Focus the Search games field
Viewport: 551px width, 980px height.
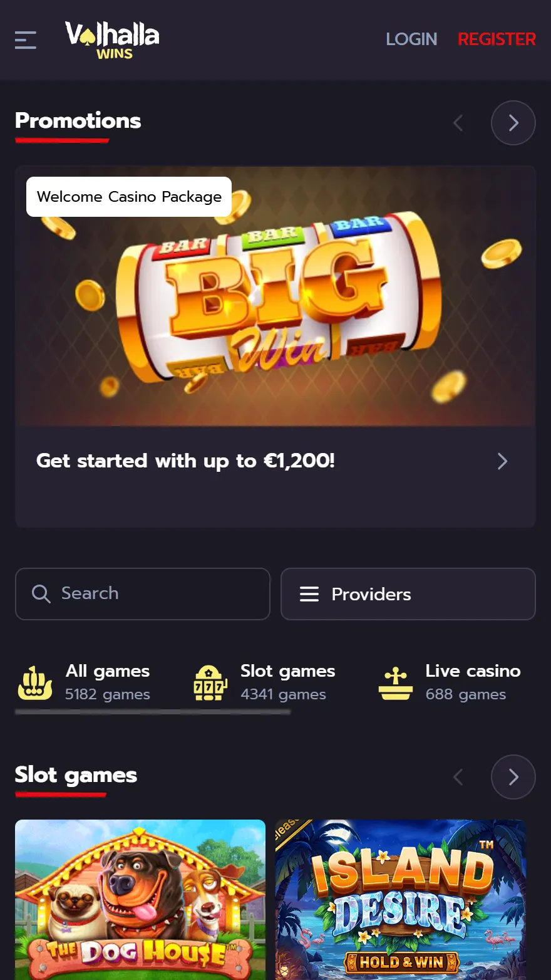tap(143, 594)
